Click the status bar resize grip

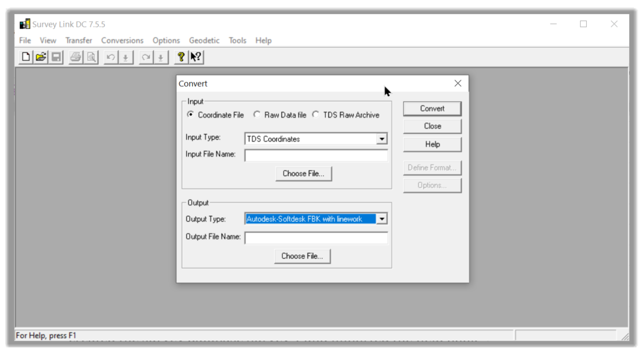click(x=625, y=336)
